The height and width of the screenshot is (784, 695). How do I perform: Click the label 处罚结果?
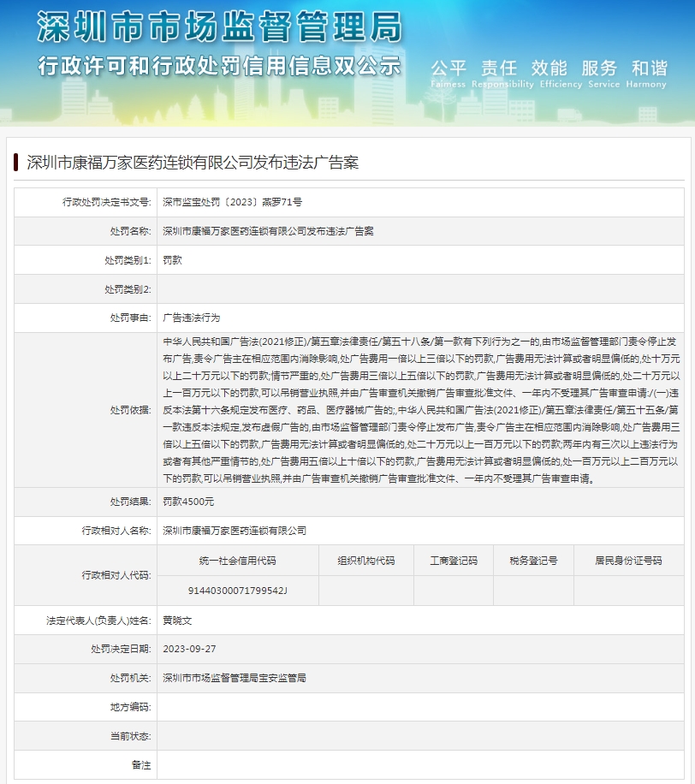pos(130,502)
